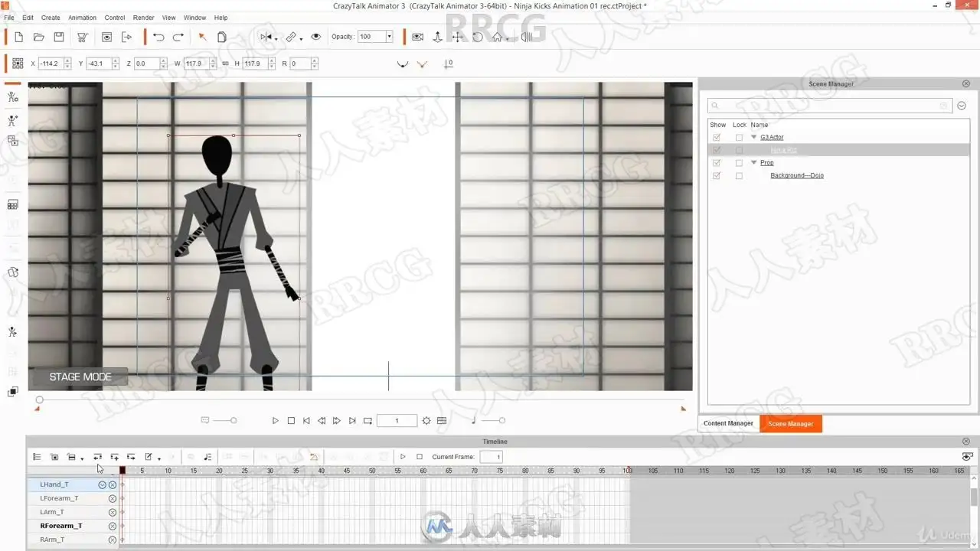Select the RForearm_T timeline track
980x551 pixels.
point(61,526)
